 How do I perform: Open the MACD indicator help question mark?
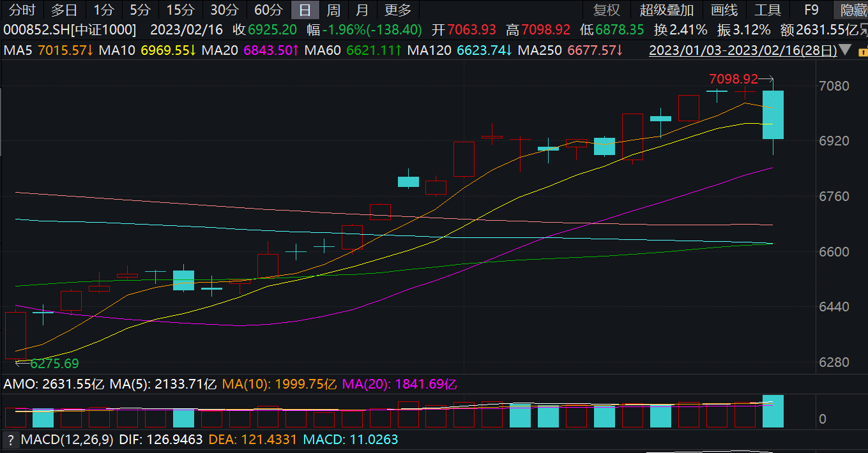[11, 440]
